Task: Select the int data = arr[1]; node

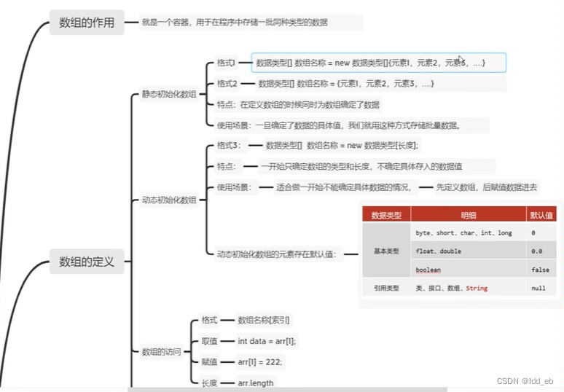Action: (267, 341)
